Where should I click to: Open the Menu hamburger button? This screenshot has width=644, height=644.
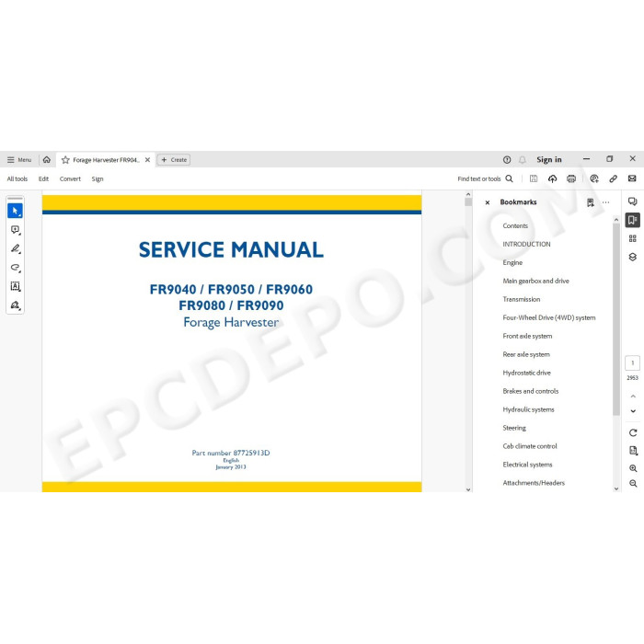19,160
